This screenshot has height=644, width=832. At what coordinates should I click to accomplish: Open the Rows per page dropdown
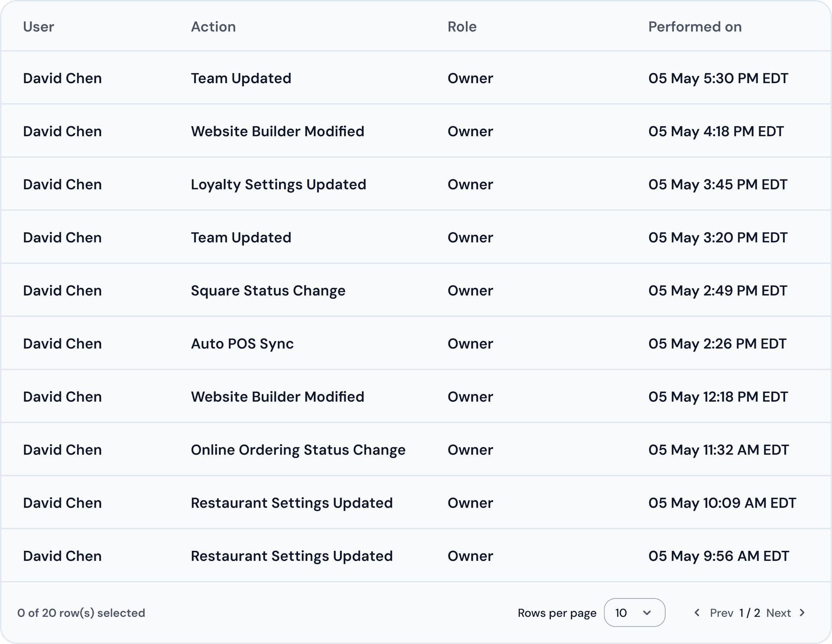click(634, 612)
